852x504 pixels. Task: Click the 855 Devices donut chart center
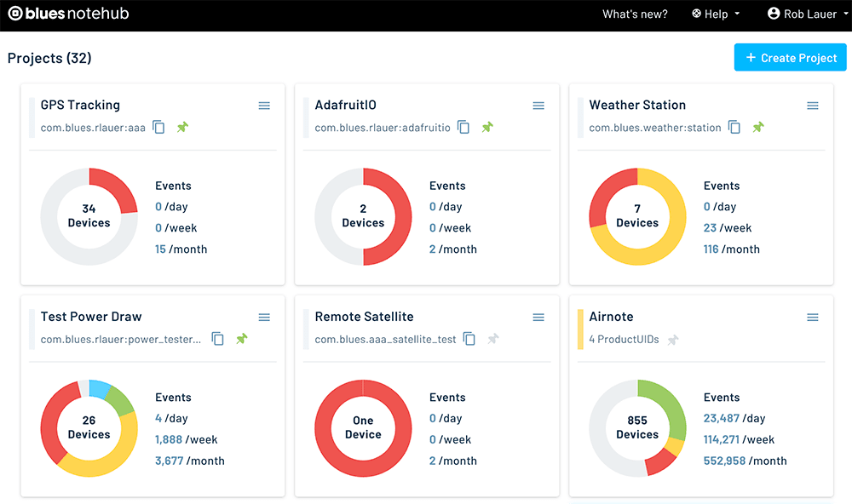[637, 428]
